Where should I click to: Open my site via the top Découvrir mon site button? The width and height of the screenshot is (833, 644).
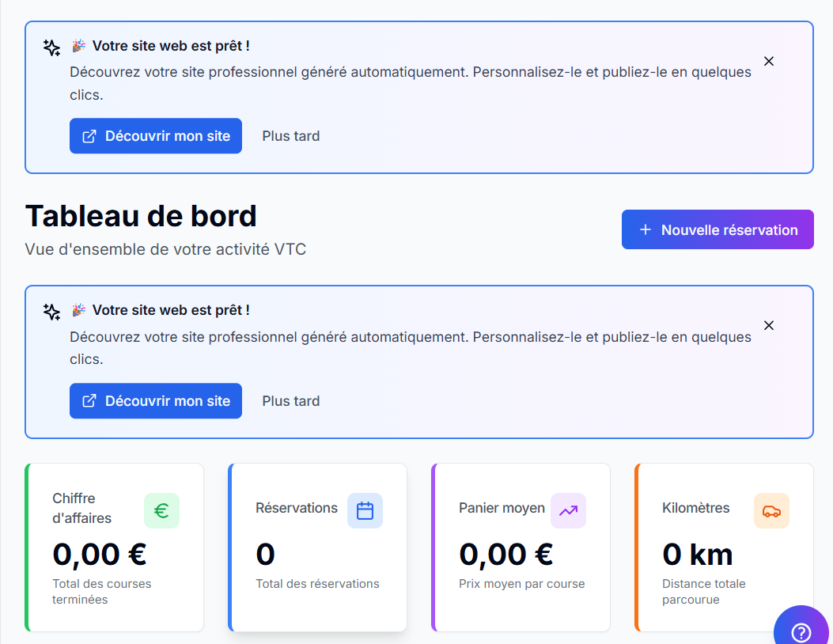coord(155,135)
